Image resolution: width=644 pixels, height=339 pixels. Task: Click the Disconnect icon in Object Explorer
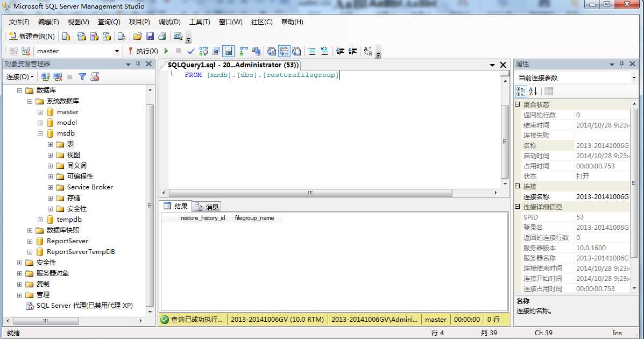58,77
